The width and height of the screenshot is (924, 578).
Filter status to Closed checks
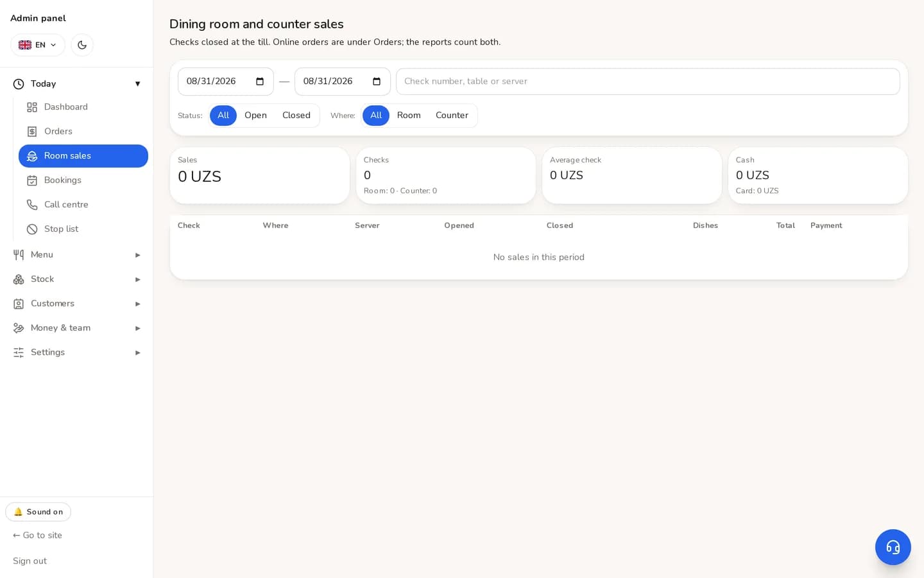(x=296, y=116)
